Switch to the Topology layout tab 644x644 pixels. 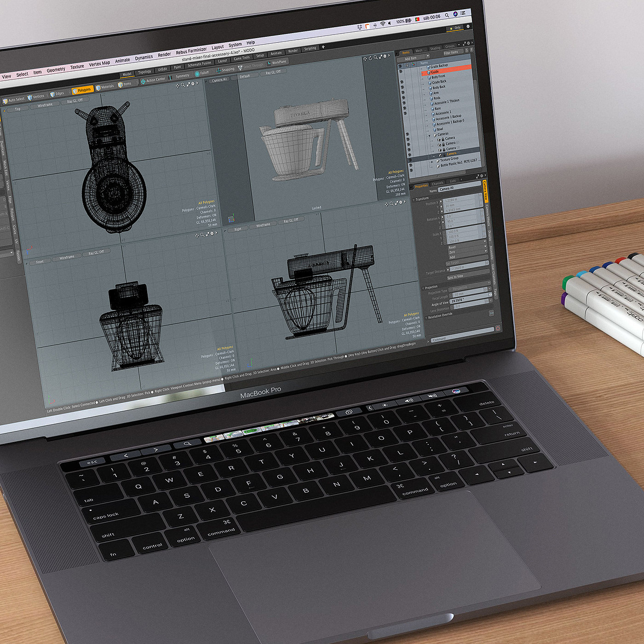coord(144,72)
